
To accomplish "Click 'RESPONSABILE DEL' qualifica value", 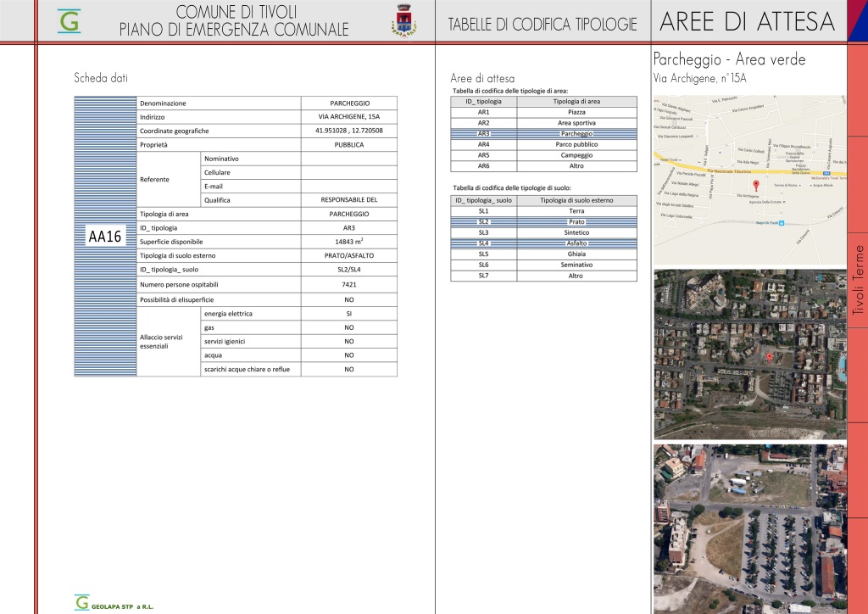I will pyautogui.click(x=349, y=200).
